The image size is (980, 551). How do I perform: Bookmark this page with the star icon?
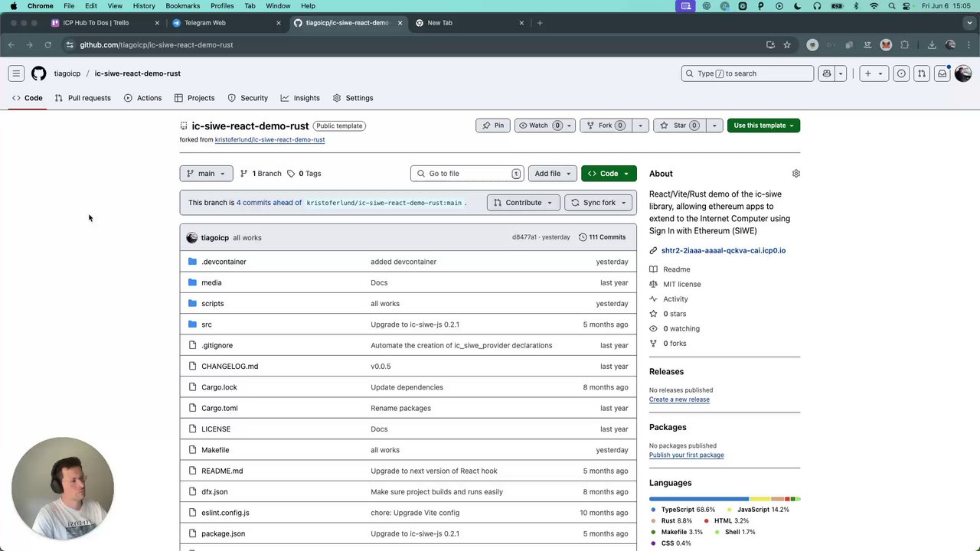coord(787,45)
